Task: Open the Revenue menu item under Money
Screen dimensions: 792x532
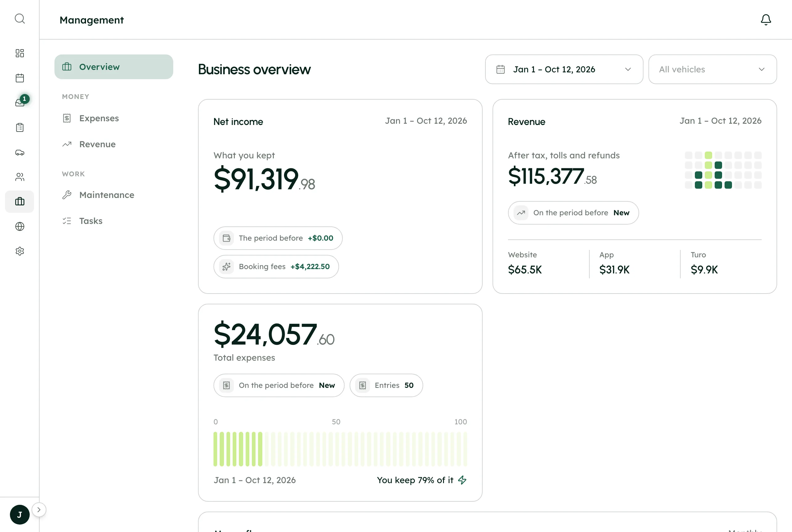Action: (x=114, y=144)
